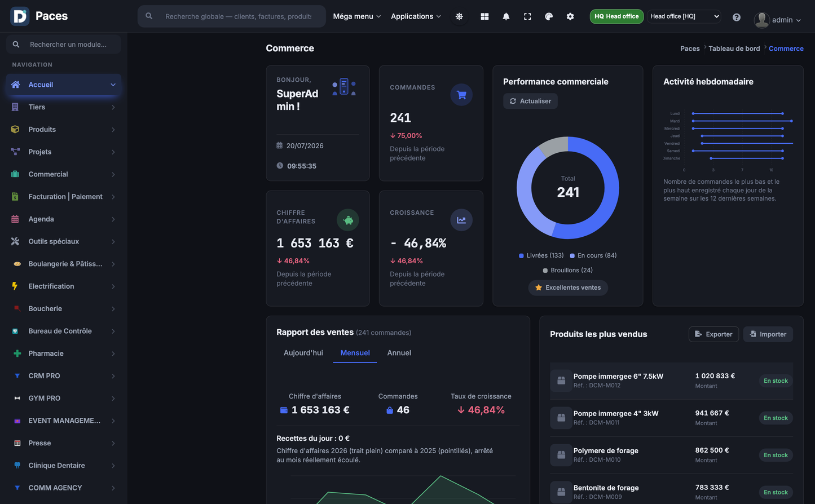Follow the Tableau de bord breadcrumb link
815x504 pixels.
point(734,48)
